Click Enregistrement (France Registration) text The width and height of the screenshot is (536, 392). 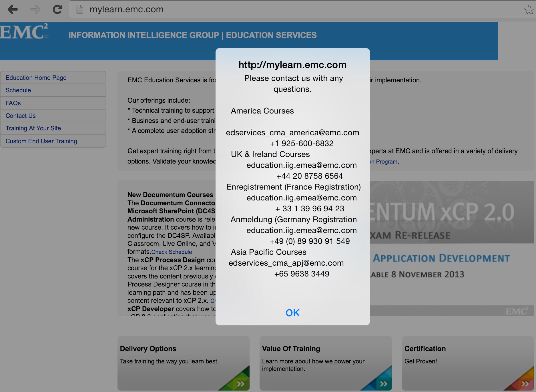(x=294, y=187)
